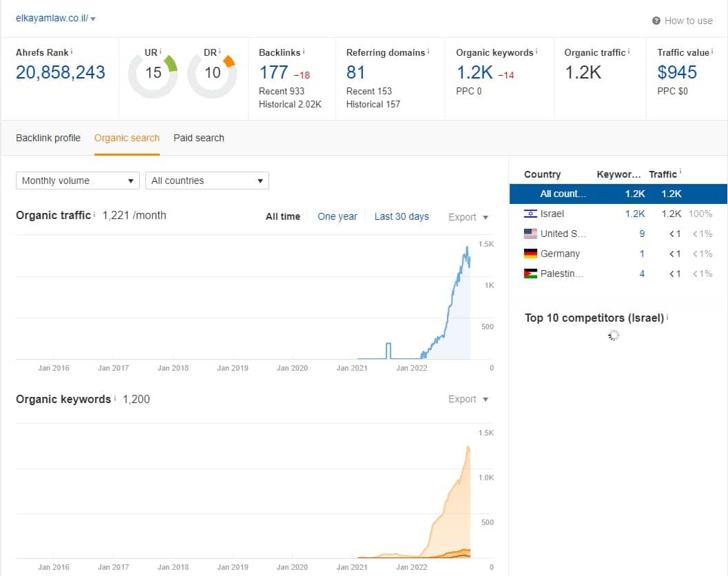This screenshot has width=728, height=576.
Task: Open the How to use link
Action: [x=688, y=21]
